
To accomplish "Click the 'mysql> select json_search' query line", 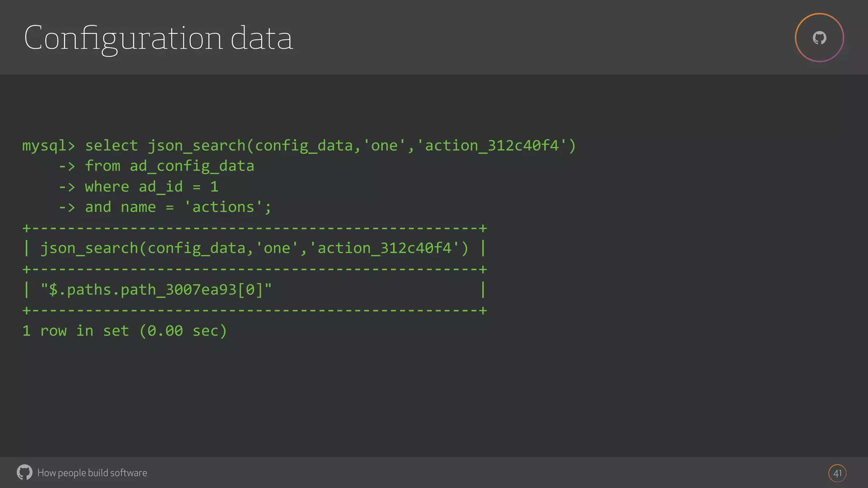I will (x=299, y=146).
